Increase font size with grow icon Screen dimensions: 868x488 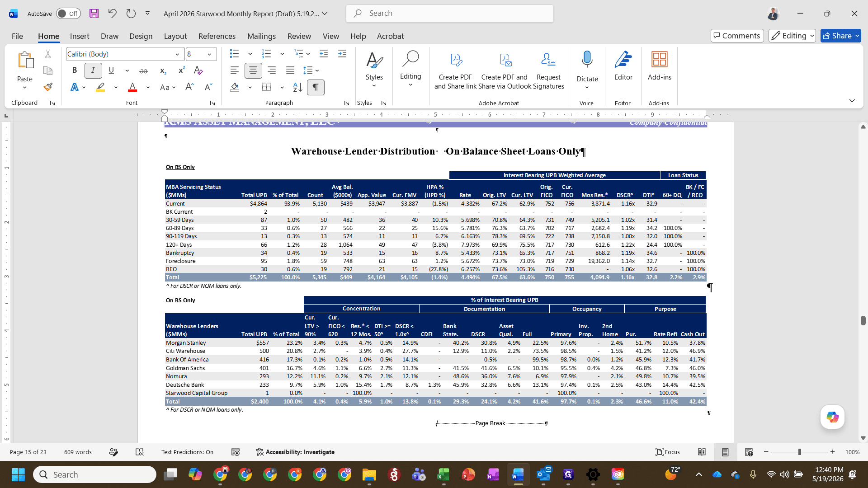coord(189,87)
